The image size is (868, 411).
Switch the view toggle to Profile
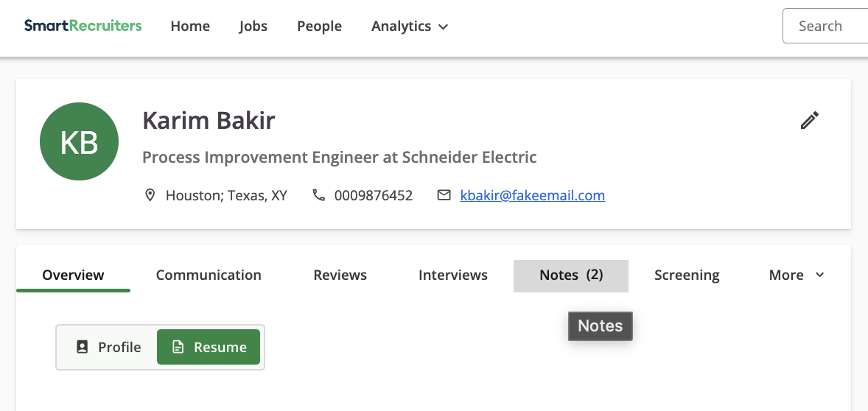(108, 348)
